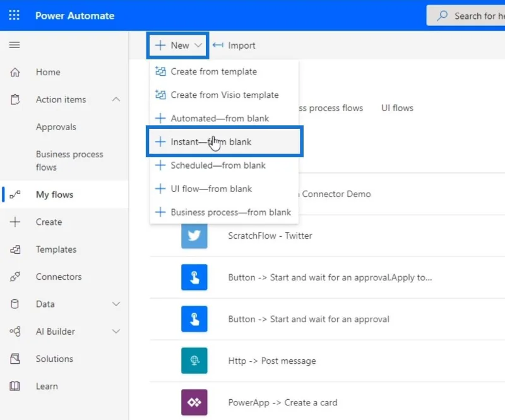Click the Import button label
This screenshot has height=420, width=505.
point(242,45)
